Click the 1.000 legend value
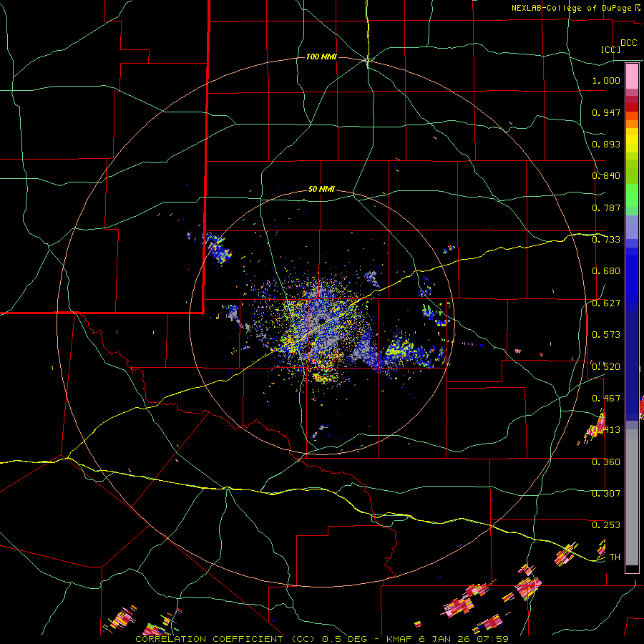Screen dimensions: 644x644 coord(606,80)
